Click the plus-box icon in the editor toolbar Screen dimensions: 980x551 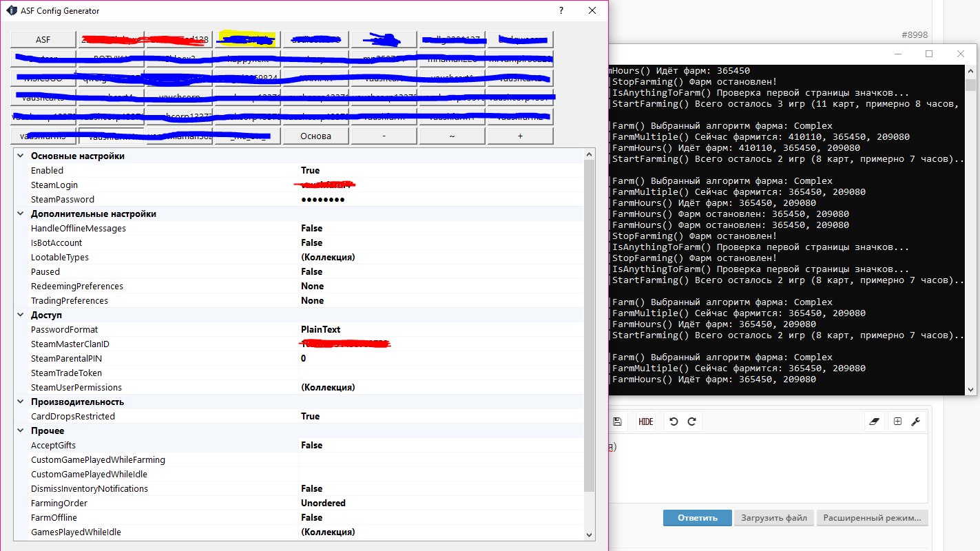point(897,422)
